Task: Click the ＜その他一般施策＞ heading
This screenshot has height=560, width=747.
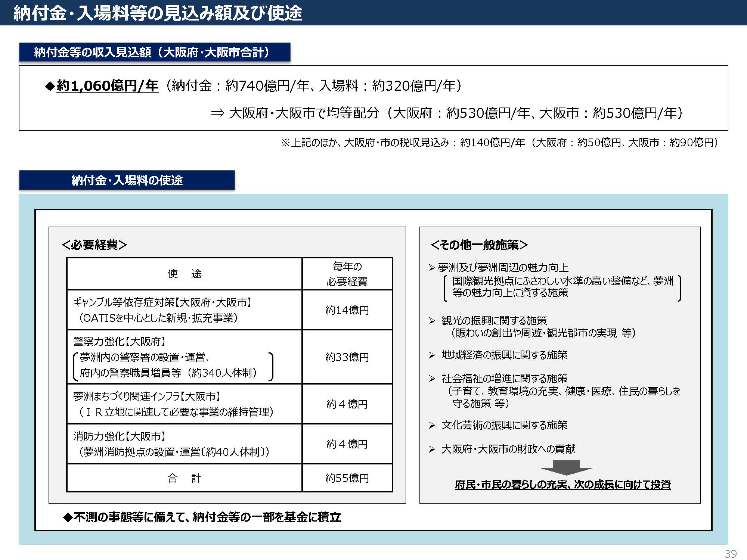Action: tap(479, 245)
